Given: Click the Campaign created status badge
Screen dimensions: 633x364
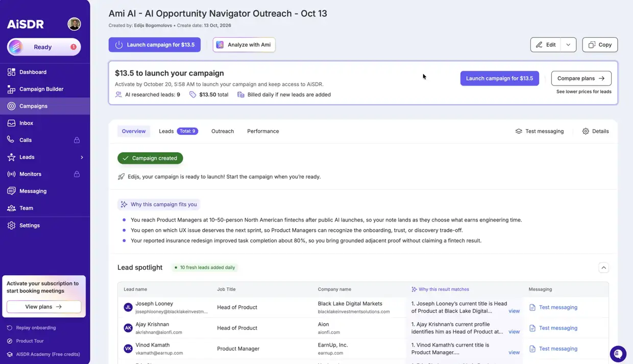Looking at the screenshot, I should point(150,158).
